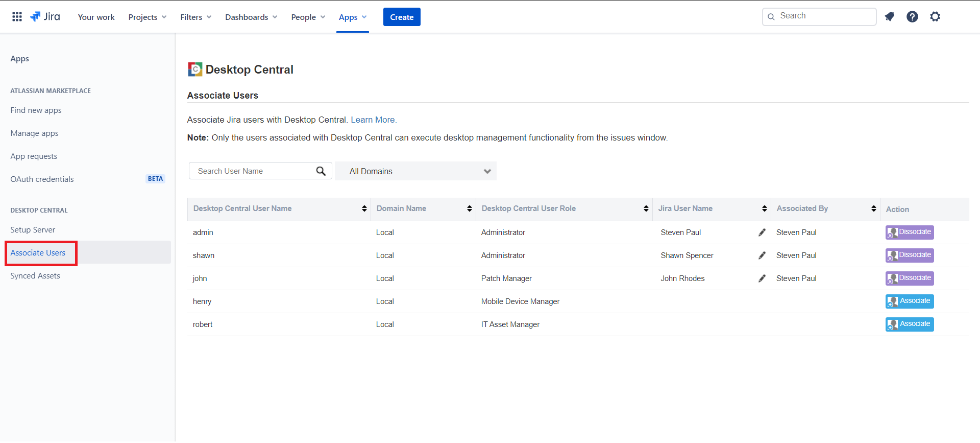
Task: Sort by Desktop Central User Name
Action: (364, 208)
